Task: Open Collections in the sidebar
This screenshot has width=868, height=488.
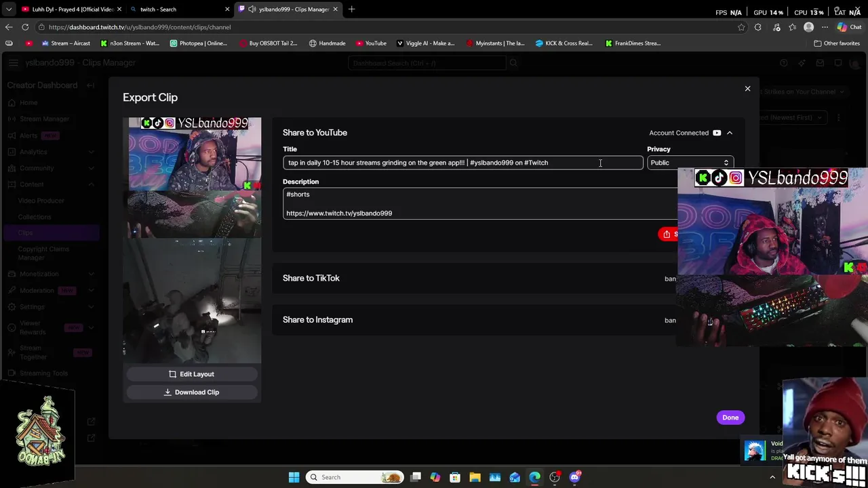Action: click(35, 217)
